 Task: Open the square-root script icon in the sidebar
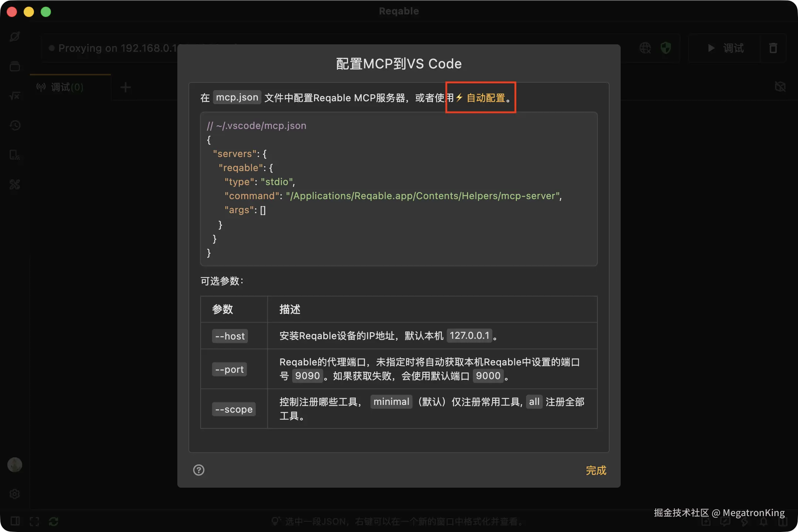pos(15,96)
